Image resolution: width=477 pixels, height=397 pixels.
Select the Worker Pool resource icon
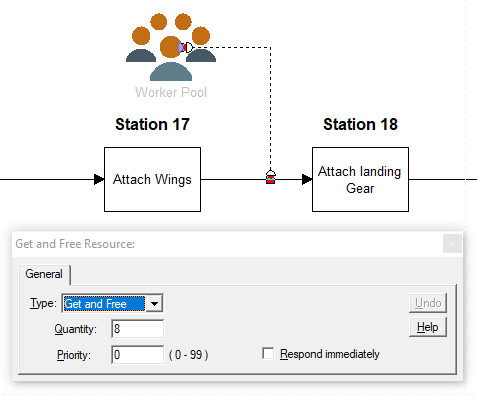click(171, 47)
